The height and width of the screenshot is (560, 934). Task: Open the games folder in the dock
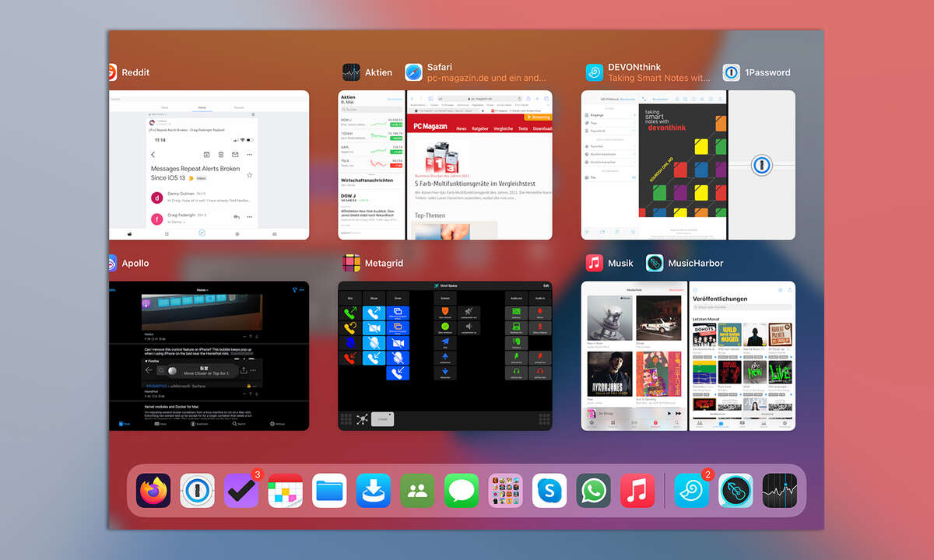coord(505,491)
